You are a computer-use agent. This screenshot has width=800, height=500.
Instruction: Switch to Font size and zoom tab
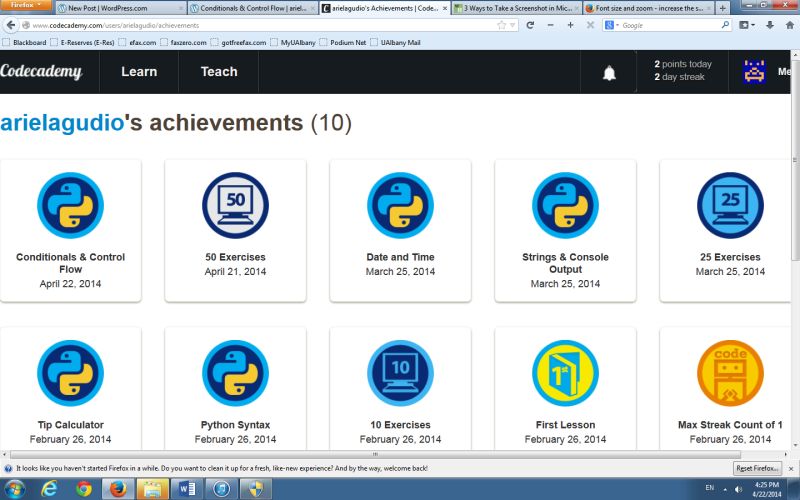[x=648, y=8]
